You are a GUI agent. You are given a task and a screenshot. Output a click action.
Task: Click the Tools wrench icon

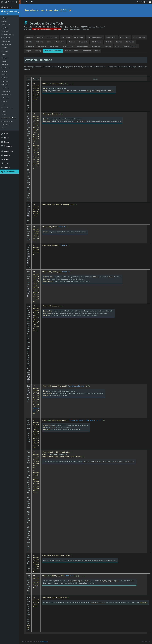2,163
